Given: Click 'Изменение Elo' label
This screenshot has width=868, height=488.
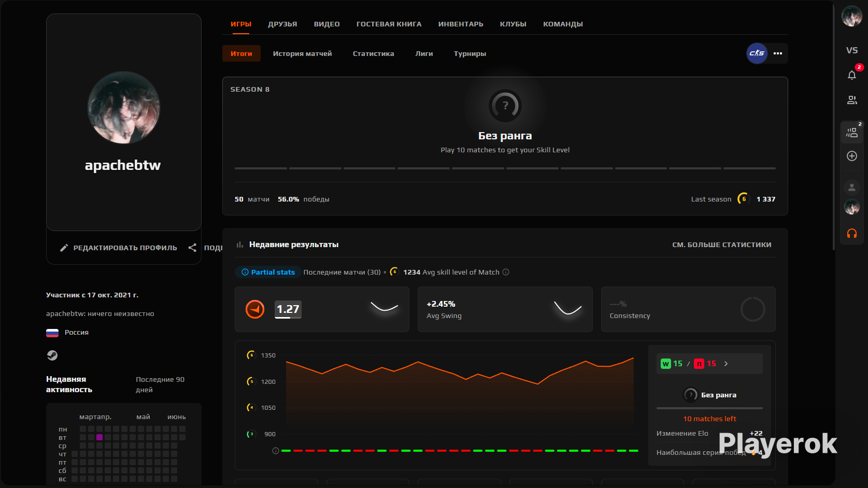Looking at the screenshot, I should coord(682,433).
